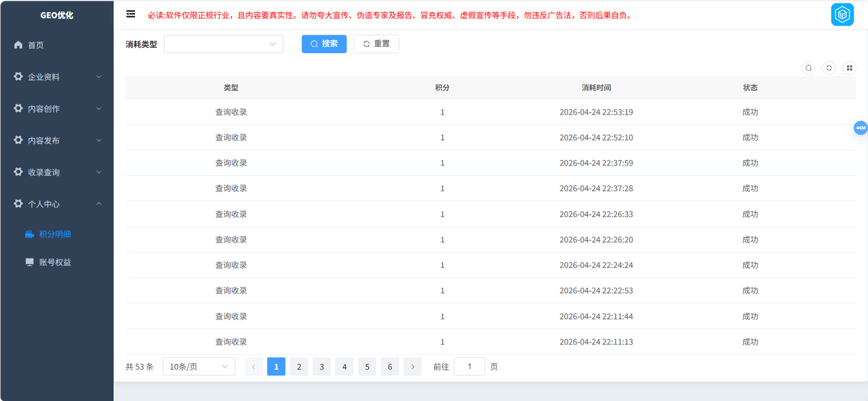Image resolution: width=868 pixels, height=401 pixels.
Task: Click the 状态 column header
Action: [x=750, y=88]
